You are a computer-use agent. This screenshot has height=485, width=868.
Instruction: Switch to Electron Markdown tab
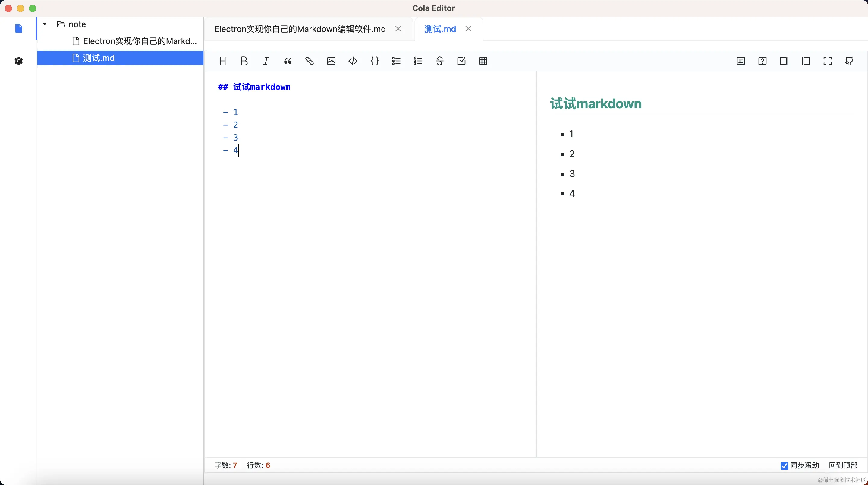tap(300, 29)
